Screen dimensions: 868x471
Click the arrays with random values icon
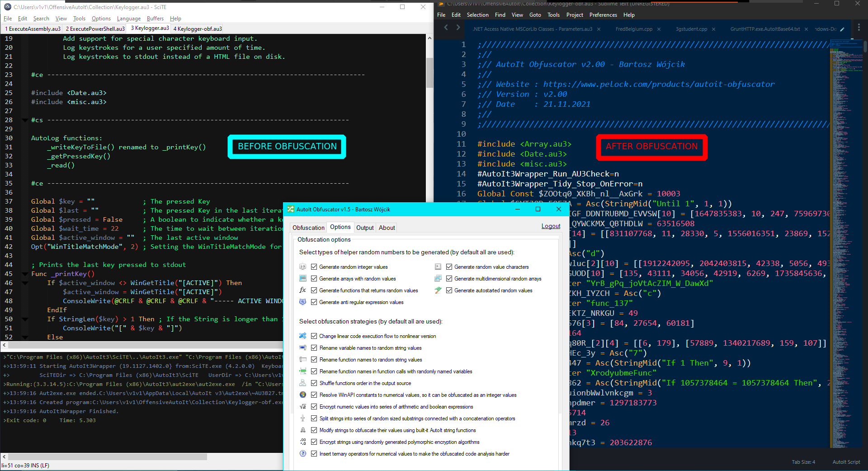tap(303, 279)
